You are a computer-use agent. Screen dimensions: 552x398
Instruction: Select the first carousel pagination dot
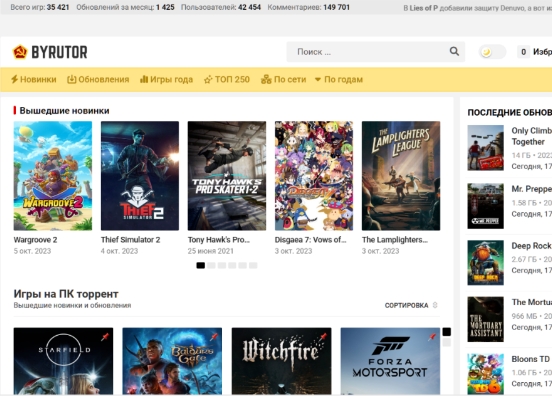(200, 265)
